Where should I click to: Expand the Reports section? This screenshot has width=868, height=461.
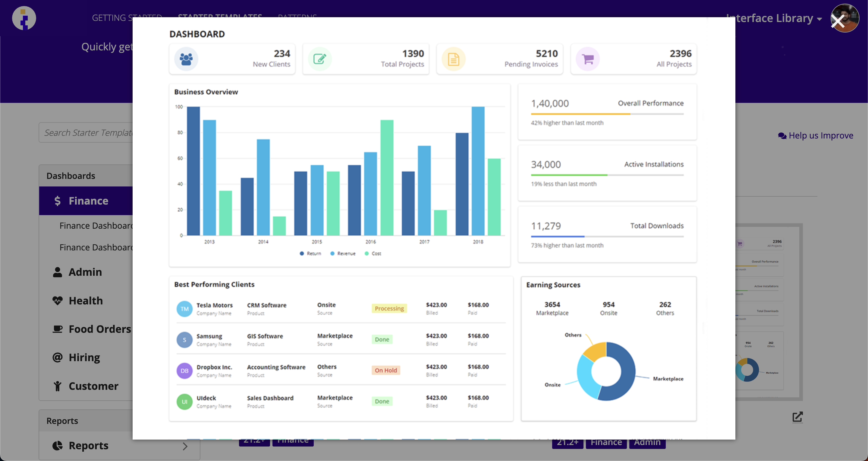click(x=185, y=446)
